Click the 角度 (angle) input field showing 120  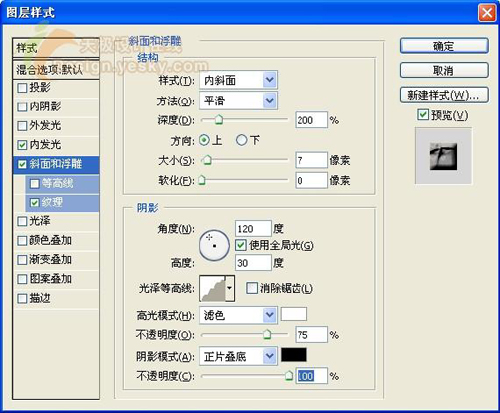[253, 229]
